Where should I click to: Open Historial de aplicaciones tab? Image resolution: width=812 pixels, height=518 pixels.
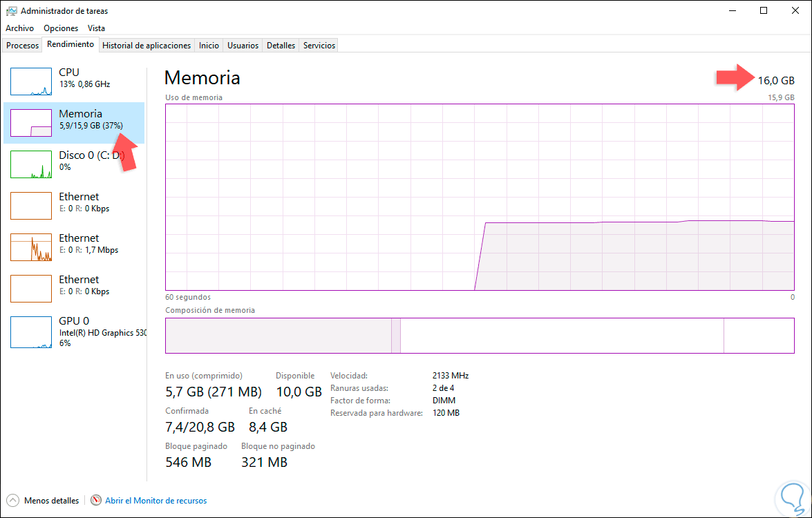(147, 46)
